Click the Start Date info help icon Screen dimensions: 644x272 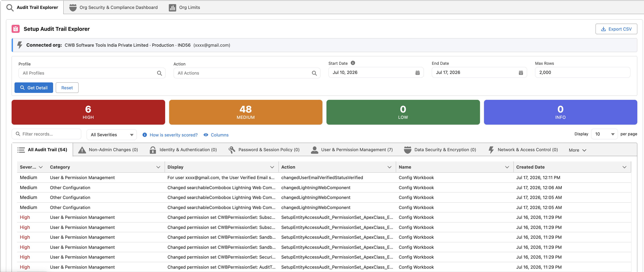pyautogui.click(x=353, y=63)
